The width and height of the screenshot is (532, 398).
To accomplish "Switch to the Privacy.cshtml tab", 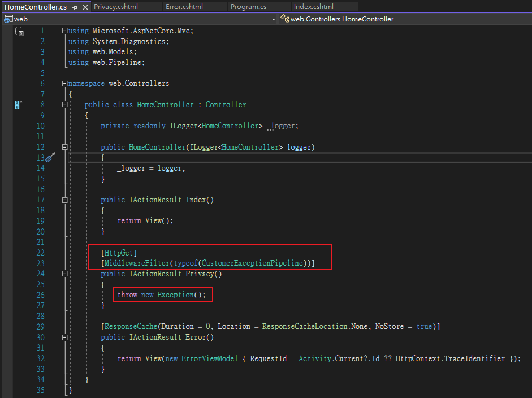I will click(x=116, y=6).
